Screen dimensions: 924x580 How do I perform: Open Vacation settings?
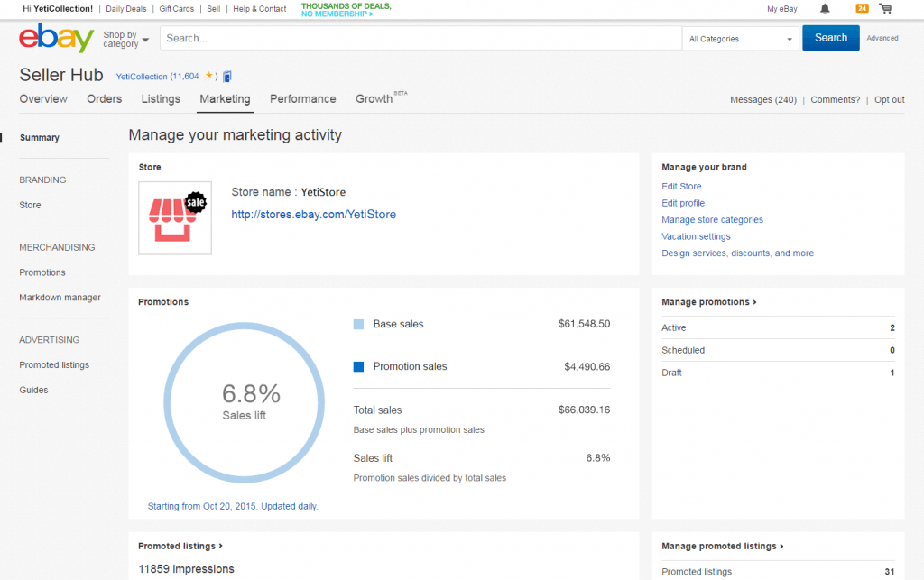point(694,236)
